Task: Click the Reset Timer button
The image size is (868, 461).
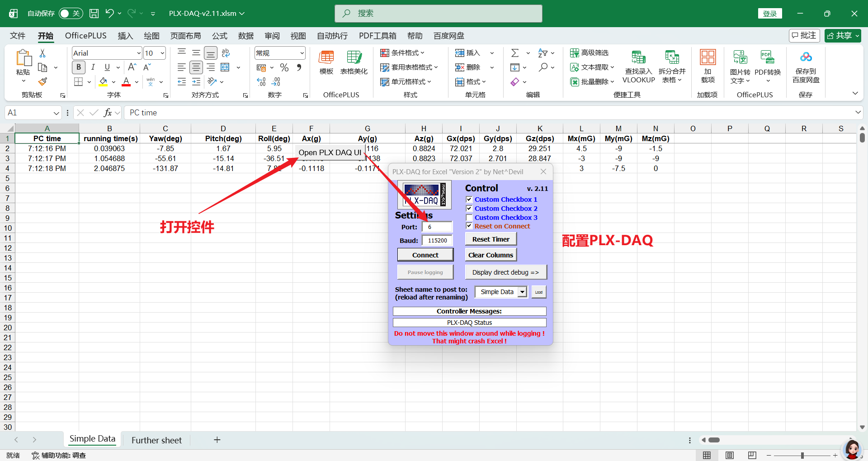Action: 491,239
